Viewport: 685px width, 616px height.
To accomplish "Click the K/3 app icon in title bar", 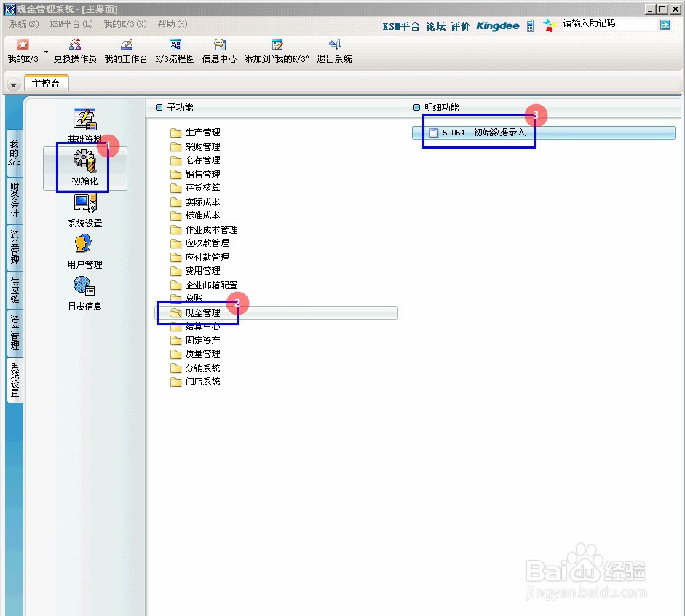I will pyautogui.click(x=9, y=9).
